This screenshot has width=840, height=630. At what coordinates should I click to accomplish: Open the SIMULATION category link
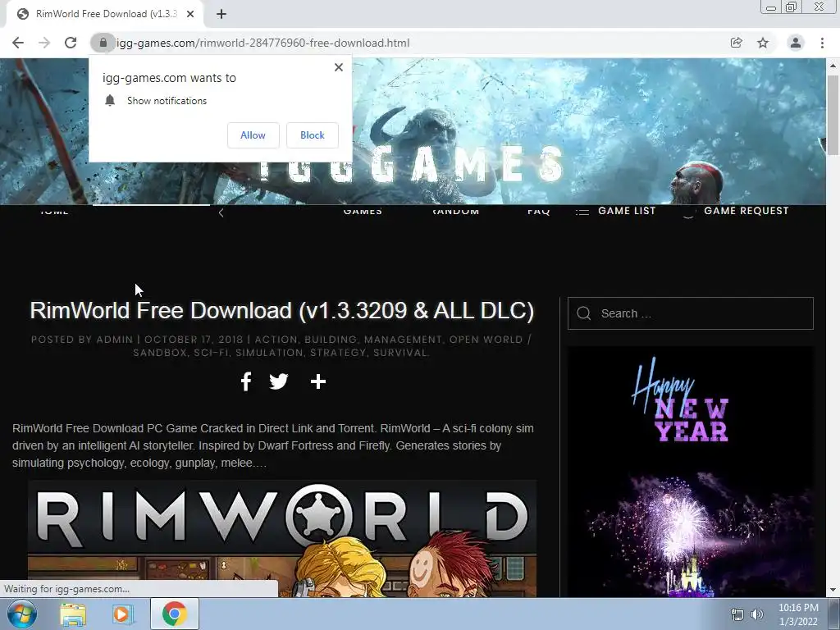269,353
